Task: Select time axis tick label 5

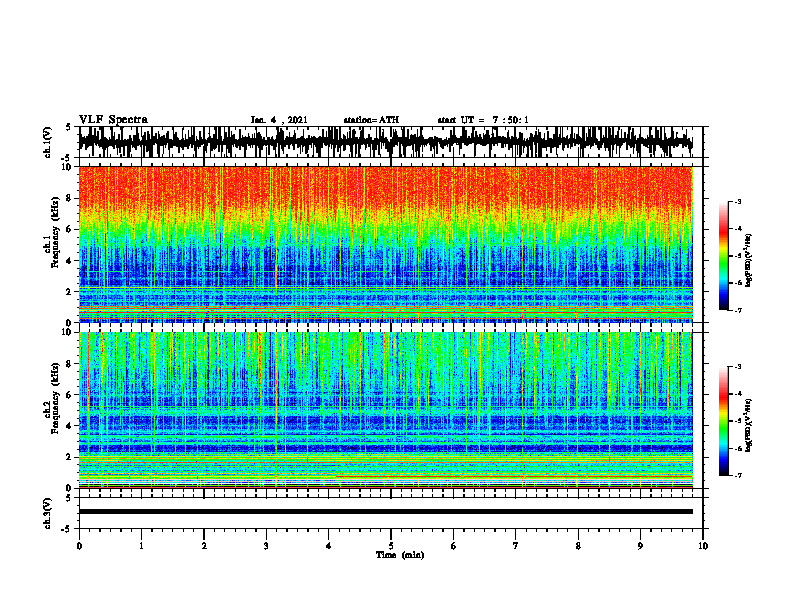Action: coord(391,546)
